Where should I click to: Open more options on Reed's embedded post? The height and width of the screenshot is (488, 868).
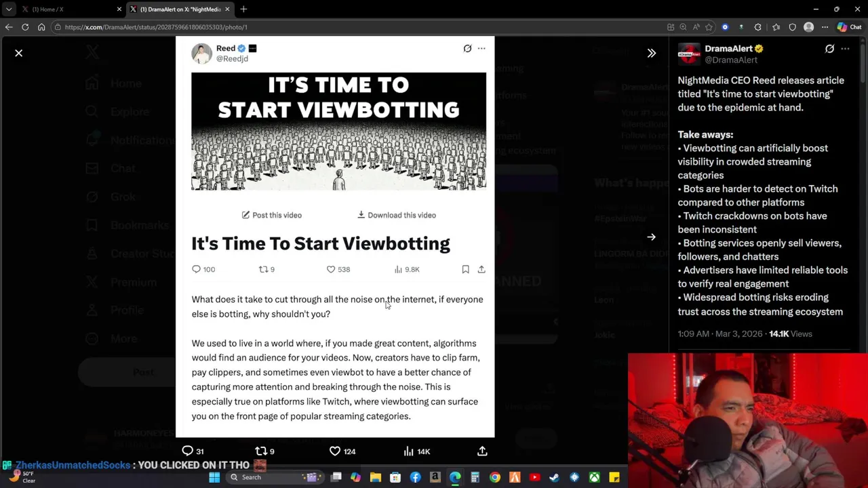coord(481,48)
